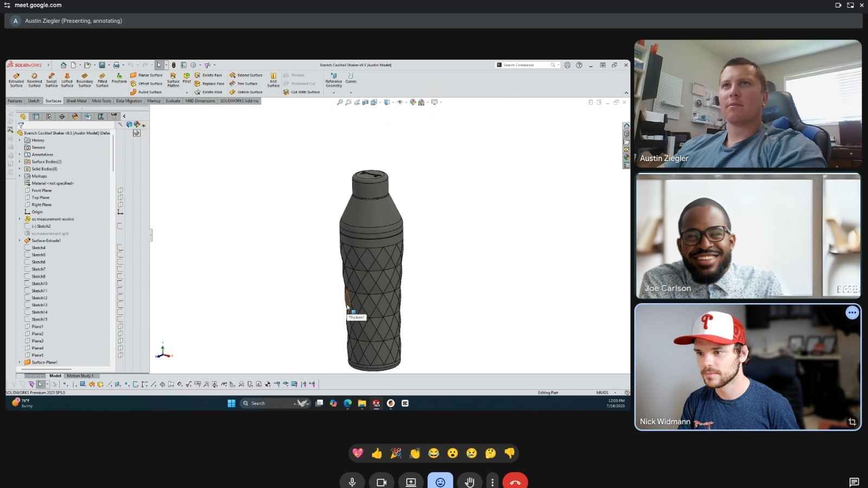Screen dimensions: 868x488
Task: Expand the Surface Bodies(2) folder
Action: coord(20,162)
